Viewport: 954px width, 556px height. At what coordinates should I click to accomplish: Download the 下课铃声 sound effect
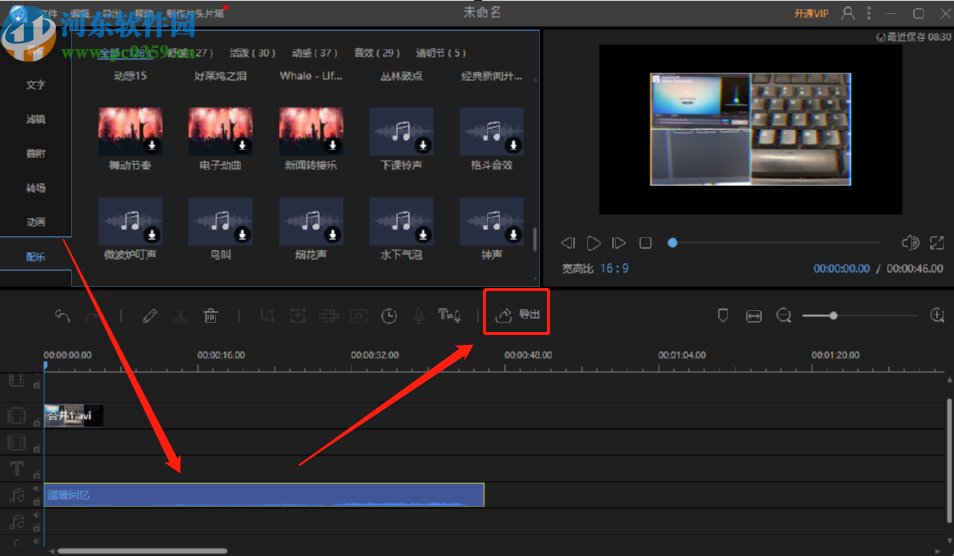tap(423, 145)
